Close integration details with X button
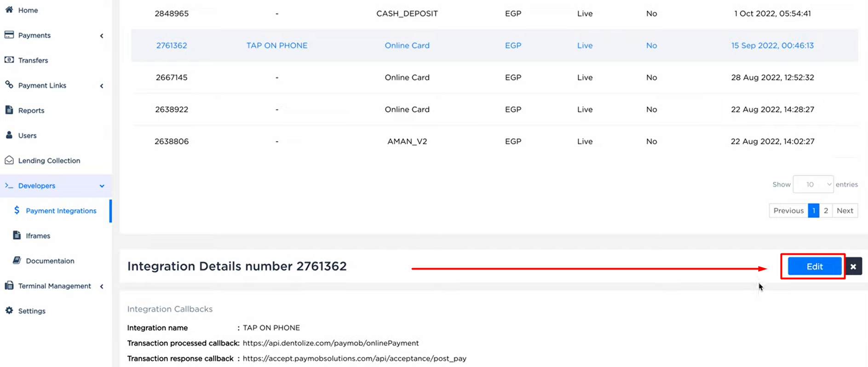Viewport: 868px width, 367px height. (x=853, y=266)
